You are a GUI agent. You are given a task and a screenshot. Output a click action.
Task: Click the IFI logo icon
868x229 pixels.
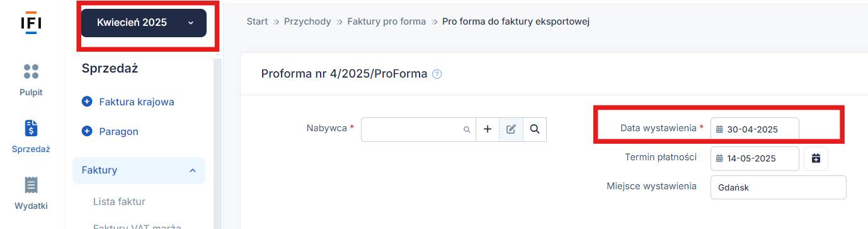point(31,23)
